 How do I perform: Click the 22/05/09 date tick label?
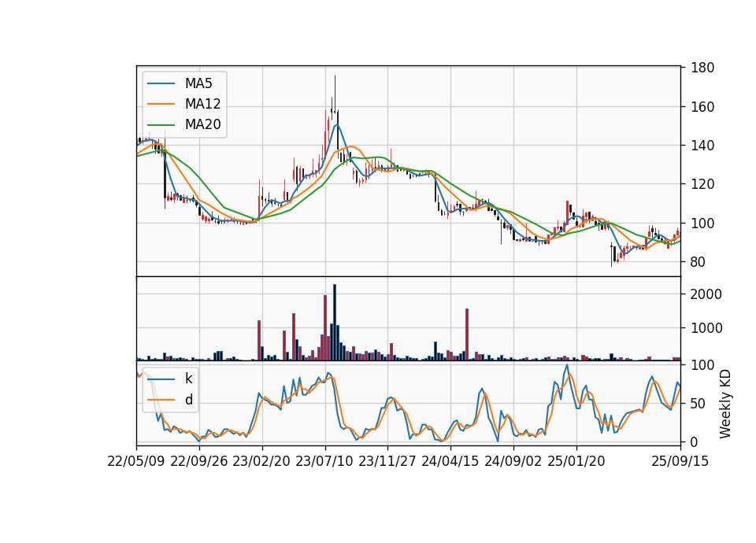[136, 461]
